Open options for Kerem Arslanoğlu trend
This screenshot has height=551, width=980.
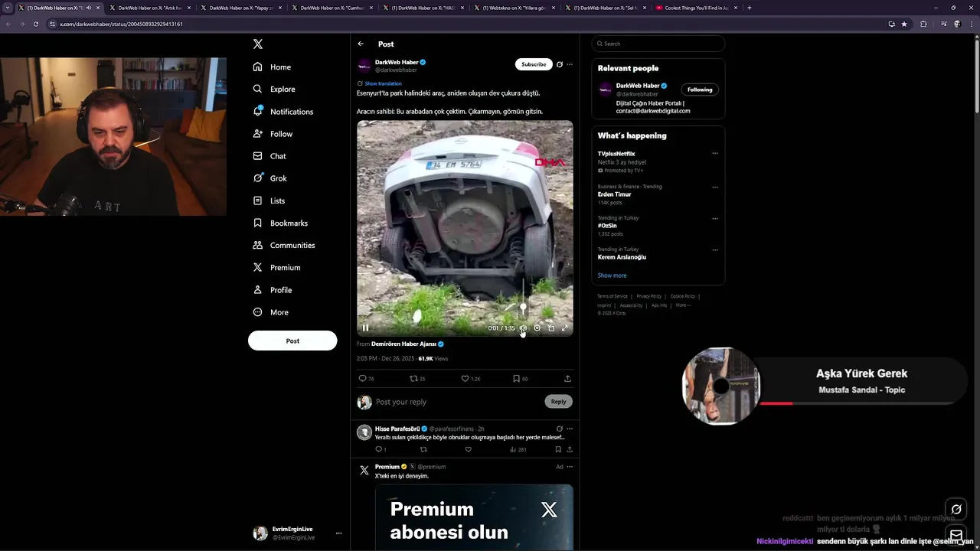[x=715, y=249]
